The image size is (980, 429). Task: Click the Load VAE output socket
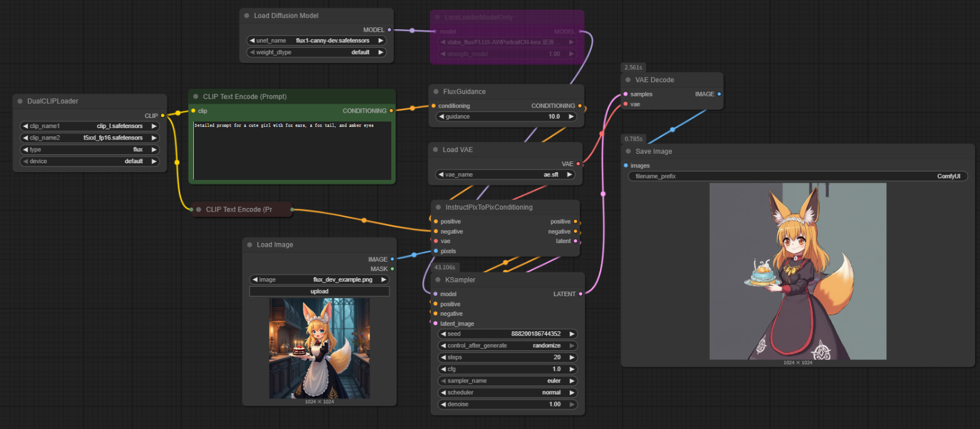578,164
